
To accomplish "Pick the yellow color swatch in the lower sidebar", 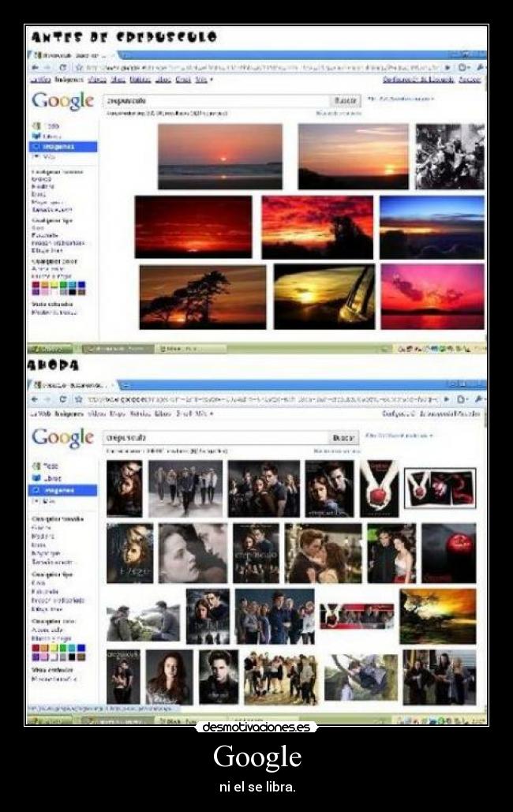I will [54, 648].
